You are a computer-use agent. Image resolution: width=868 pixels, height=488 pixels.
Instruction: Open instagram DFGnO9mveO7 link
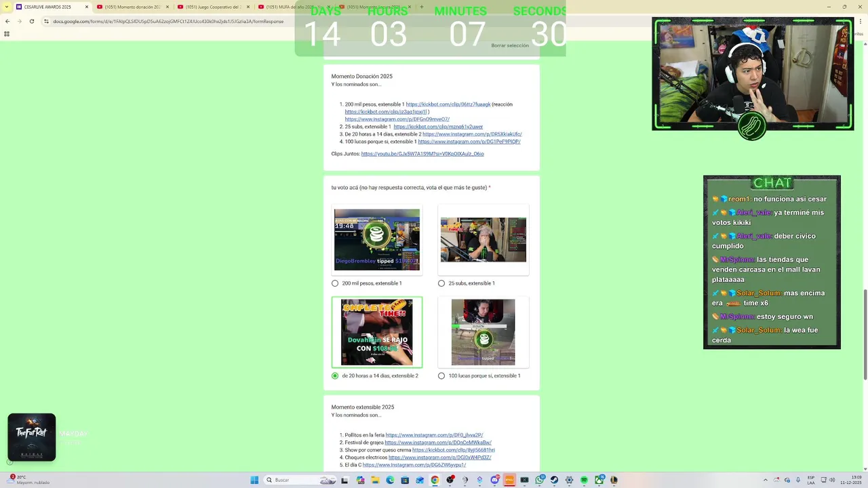click(397, 119)
